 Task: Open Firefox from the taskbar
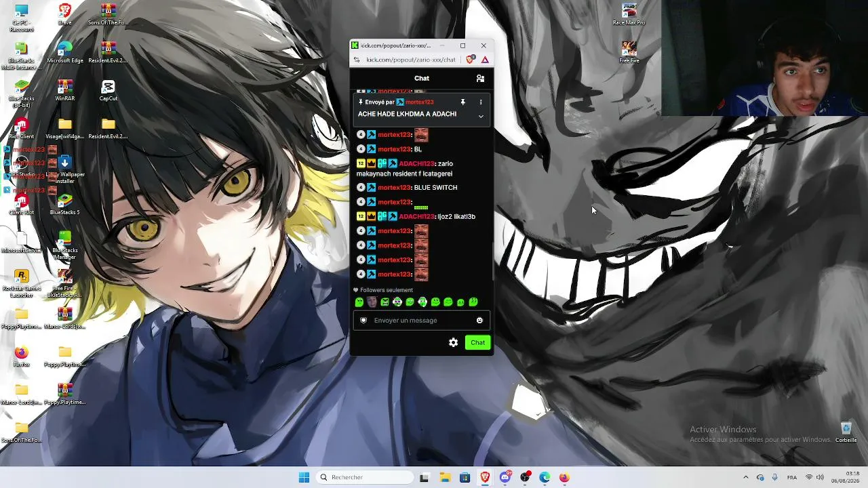[564, 477]
